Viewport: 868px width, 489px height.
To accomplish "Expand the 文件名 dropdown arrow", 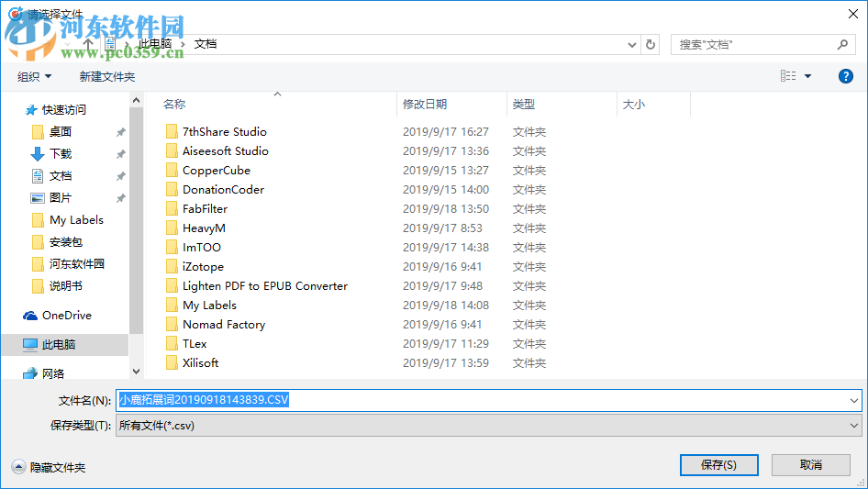I will (853, 400).
